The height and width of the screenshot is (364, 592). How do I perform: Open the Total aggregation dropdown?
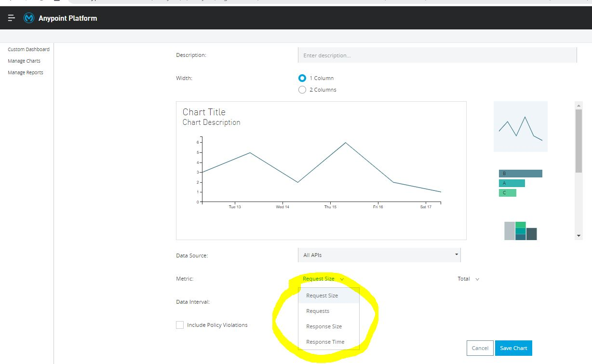pyautogui.click(x=467, y=279)
